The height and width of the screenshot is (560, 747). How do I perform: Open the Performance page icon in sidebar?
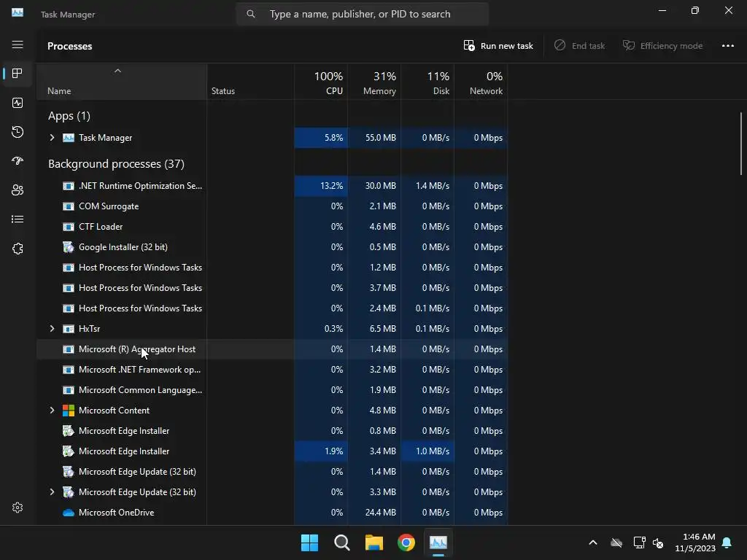18,103
